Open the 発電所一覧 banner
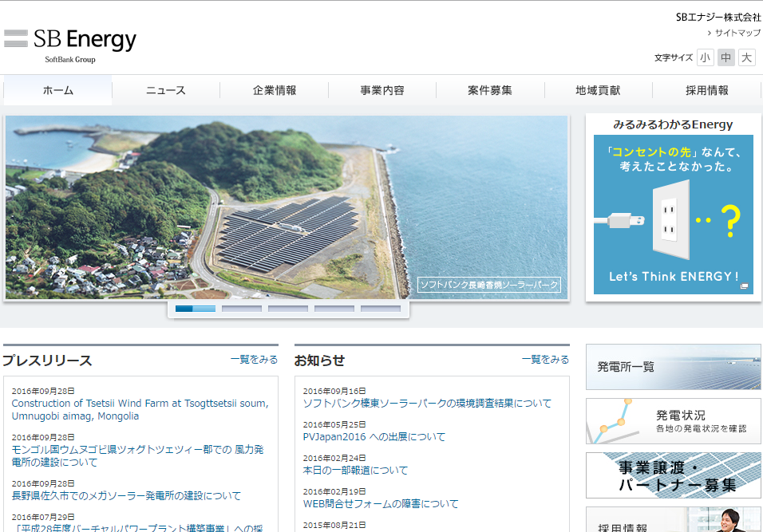 [x=674, y=367]
